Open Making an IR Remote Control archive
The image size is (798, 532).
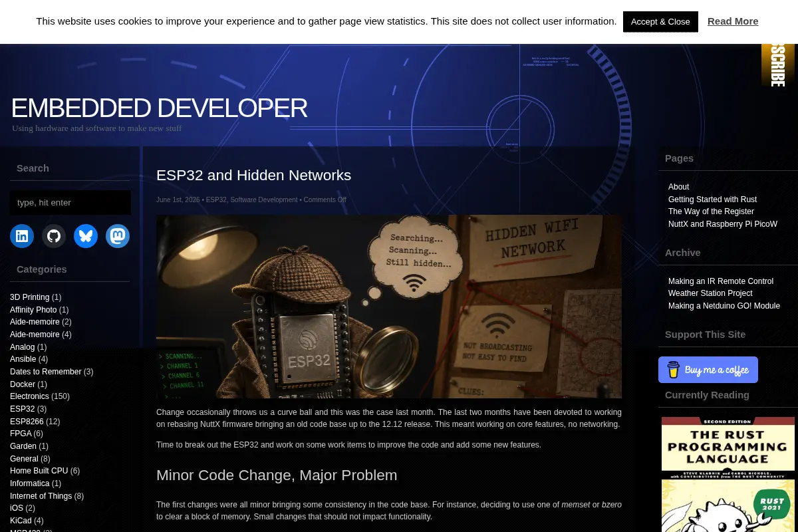tap(721, 281)
